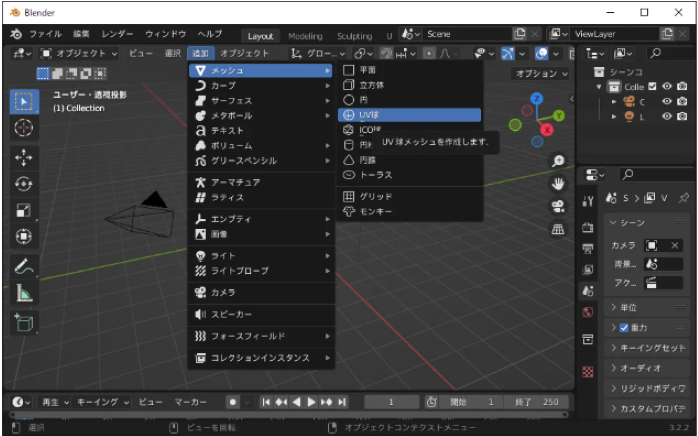Select the Cursor tool in the toolbar

[x=24, y=128]
